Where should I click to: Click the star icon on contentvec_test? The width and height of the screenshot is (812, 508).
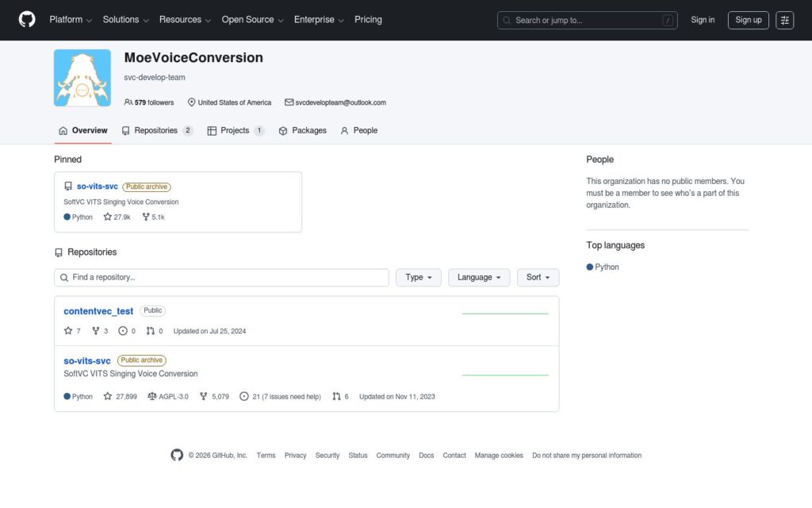pos(68,331)
